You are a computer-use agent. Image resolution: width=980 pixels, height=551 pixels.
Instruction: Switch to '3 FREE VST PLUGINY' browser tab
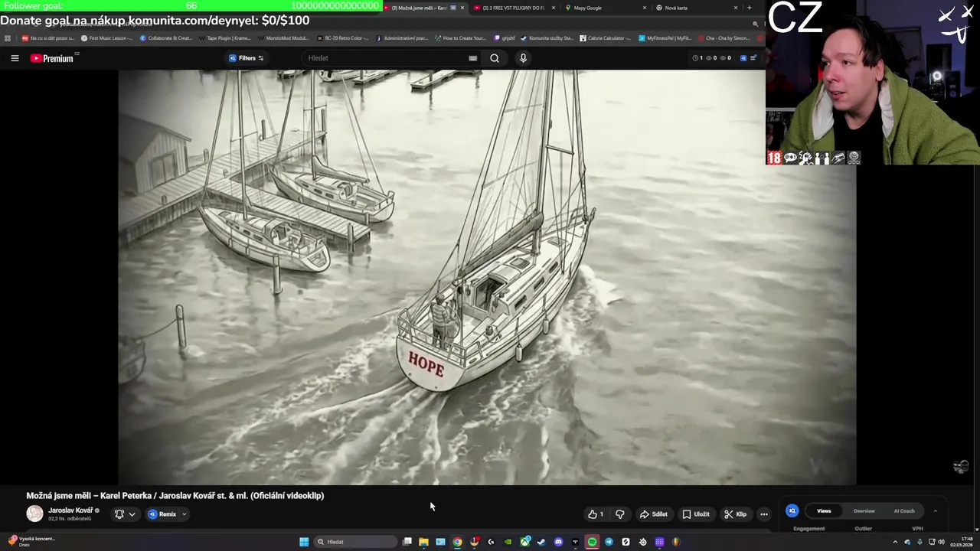pos(513,8)
